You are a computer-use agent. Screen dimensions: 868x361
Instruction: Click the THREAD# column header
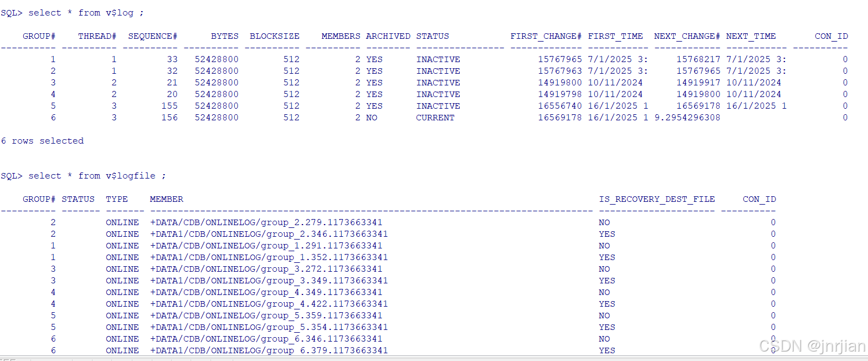point(96,35)
